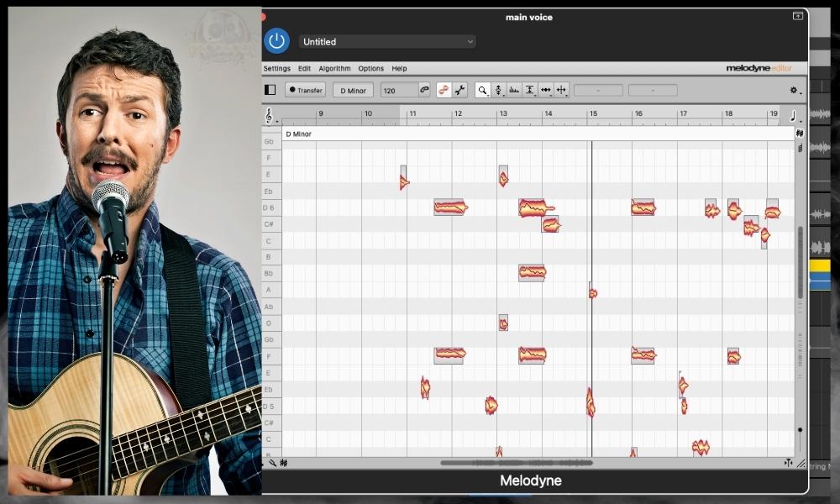The height and width of the screenshot is (504, 840).
Task: Toggle the tempo chain link icon
Action: click(x=424, y=89)
